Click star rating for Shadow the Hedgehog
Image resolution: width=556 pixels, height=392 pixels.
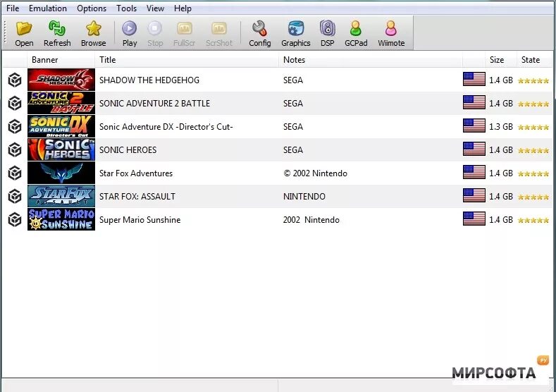(533, 80)
